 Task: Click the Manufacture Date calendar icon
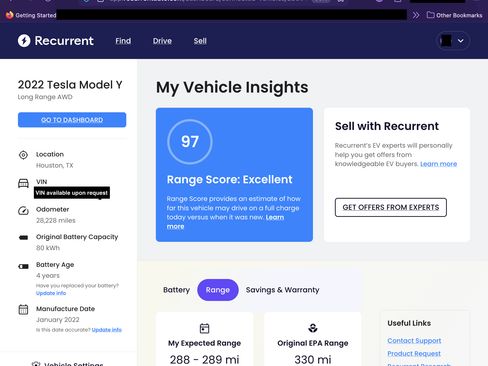coord(23,309)
